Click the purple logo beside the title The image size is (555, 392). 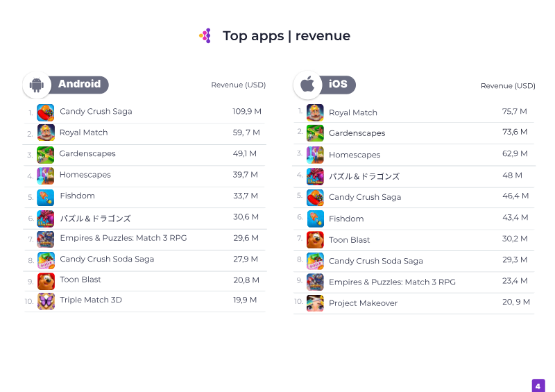205,36
